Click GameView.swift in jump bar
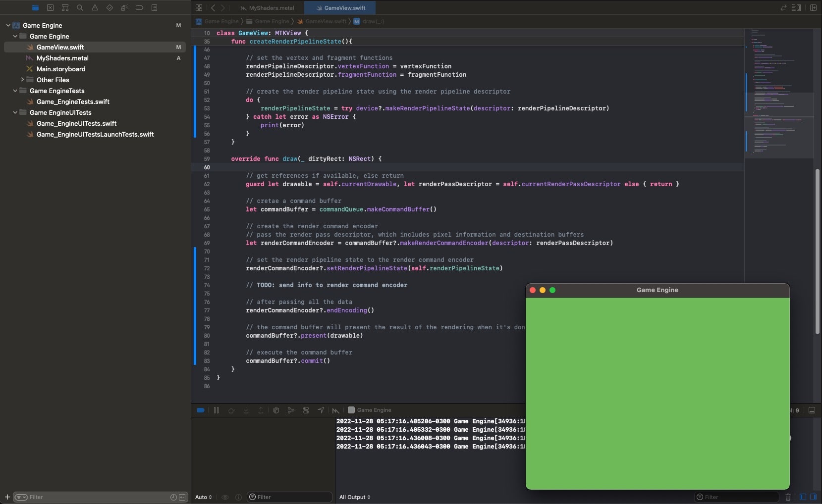Viewport: 822px width, 504px height. pyautogui.click(x=322, y=21)
